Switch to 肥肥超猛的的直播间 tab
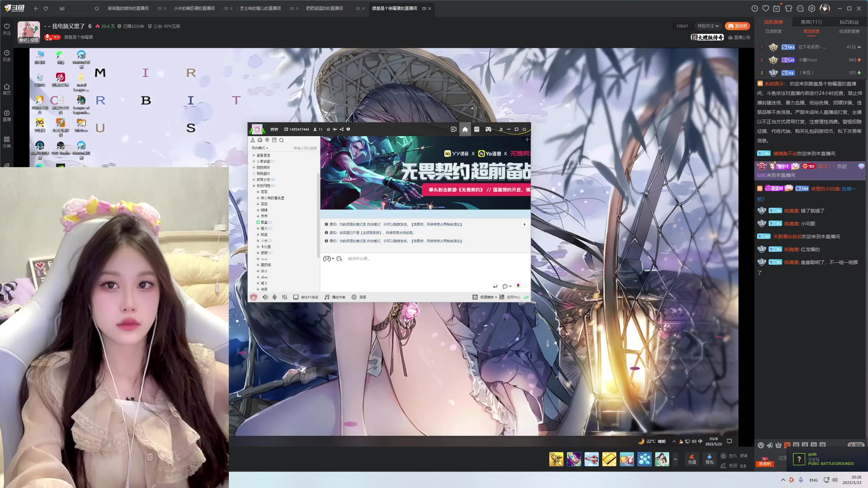This screenshot has width=868, height=488. [x=324, y=8]
